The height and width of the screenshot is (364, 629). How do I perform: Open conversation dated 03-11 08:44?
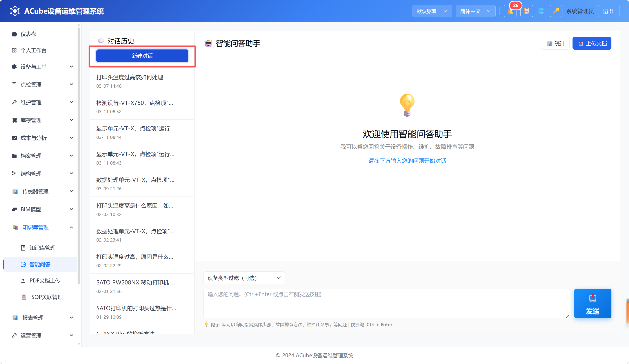(142, 133)
